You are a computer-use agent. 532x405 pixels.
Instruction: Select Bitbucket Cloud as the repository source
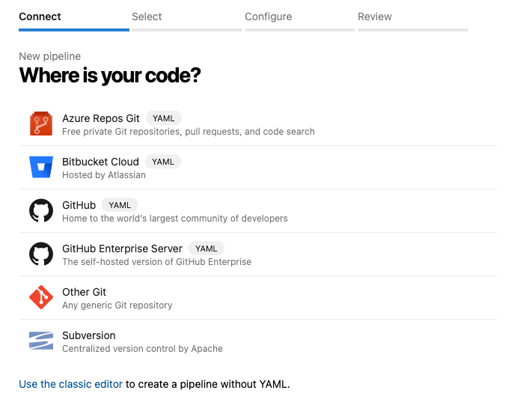tap(100, 162)
